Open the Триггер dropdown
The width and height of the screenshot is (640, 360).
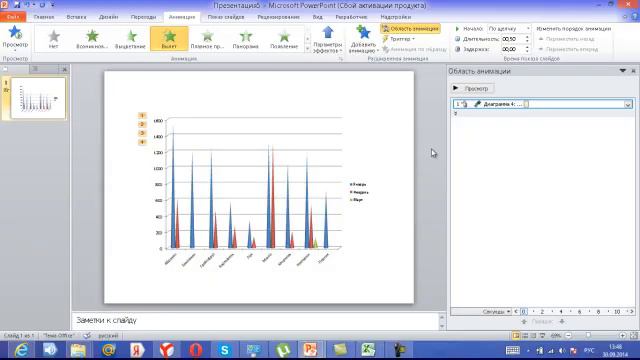click(x=399, y=39)
